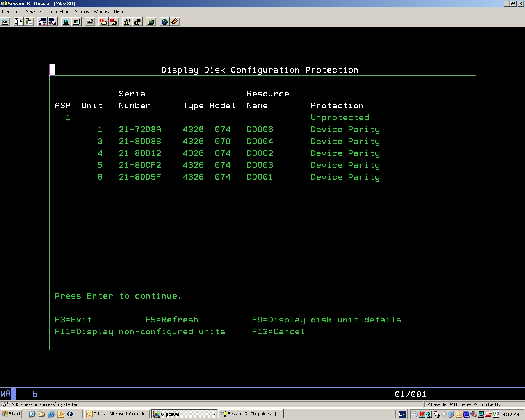
Task: Open the Help menu
Action: tap(118, 11)
